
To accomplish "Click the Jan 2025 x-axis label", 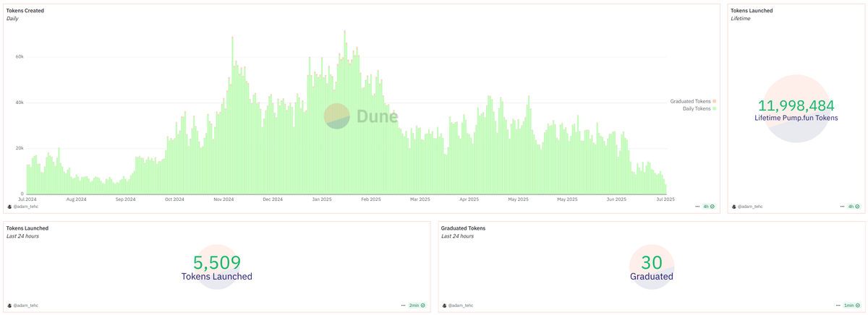I will coord(321,199).
